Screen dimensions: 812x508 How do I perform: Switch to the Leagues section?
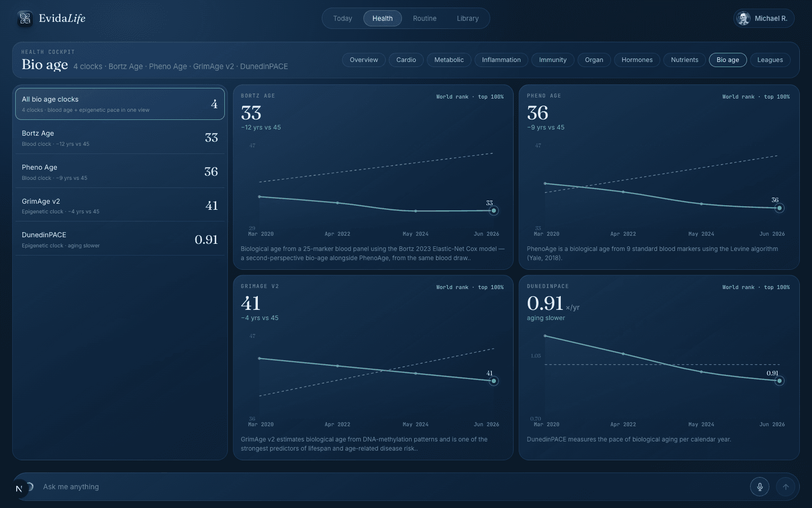coord(770,60)
